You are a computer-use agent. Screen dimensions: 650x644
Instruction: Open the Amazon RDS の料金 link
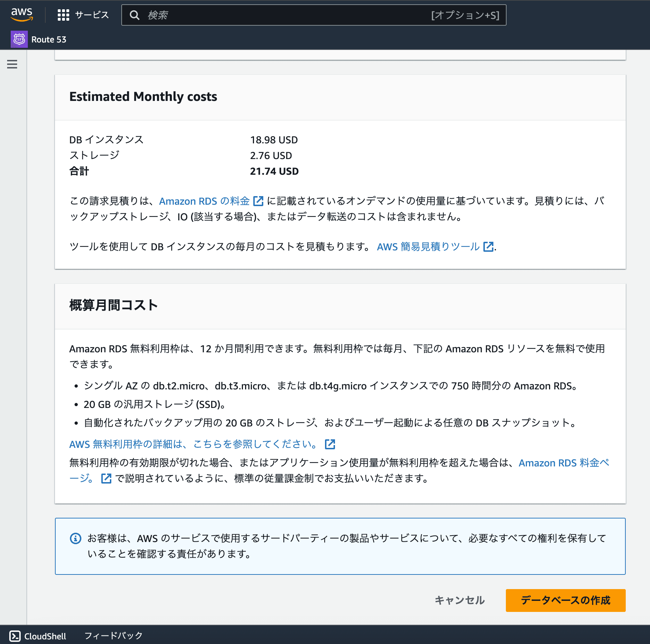204,201
